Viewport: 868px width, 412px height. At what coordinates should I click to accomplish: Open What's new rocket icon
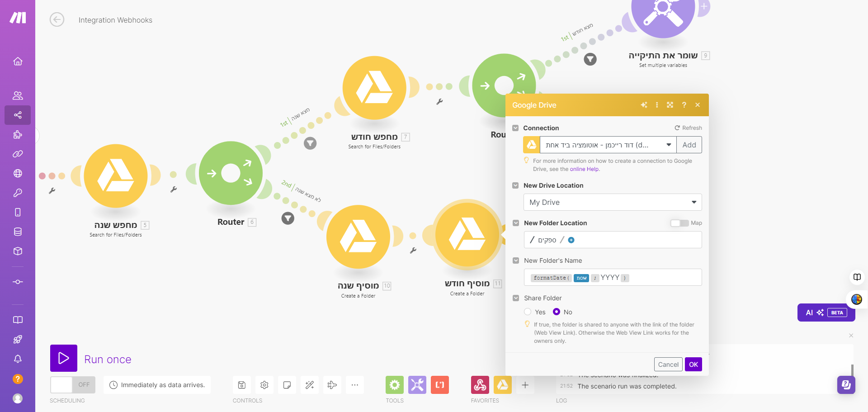(x=18, y=340)
